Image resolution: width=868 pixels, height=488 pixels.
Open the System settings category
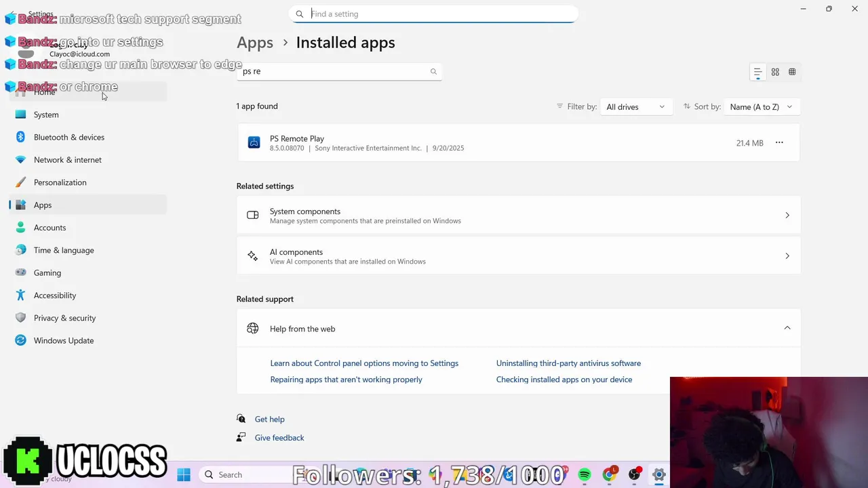coord(87,115)
